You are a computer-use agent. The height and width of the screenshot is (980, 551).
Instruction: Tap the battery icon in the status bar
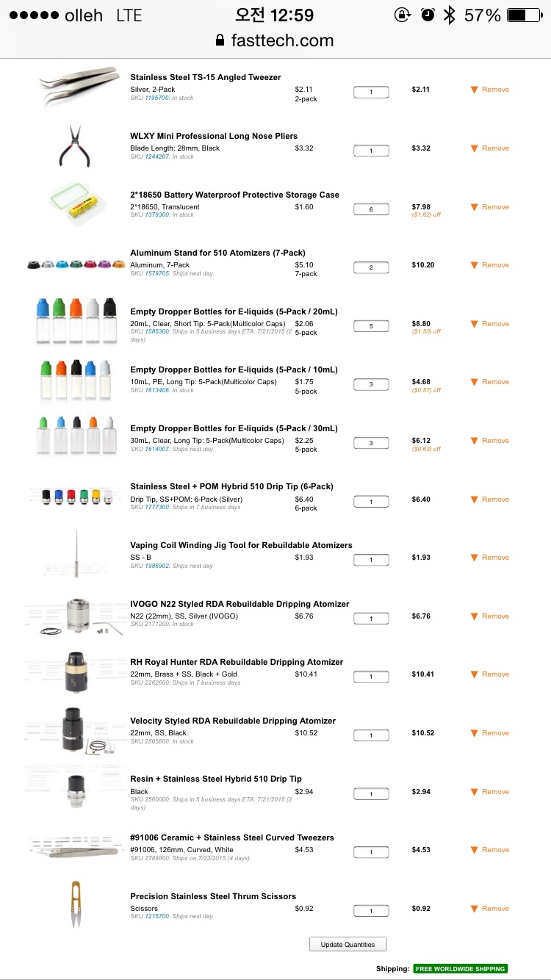526,15
